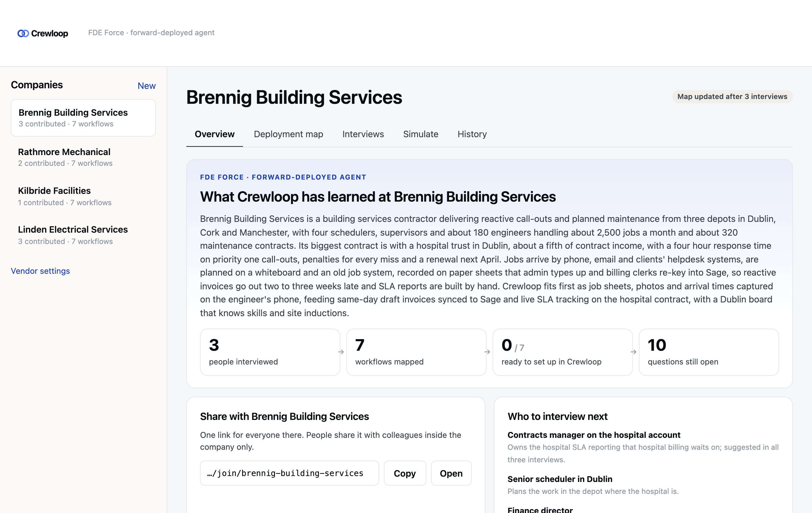Open the Interviews tab

click(363, 134)
